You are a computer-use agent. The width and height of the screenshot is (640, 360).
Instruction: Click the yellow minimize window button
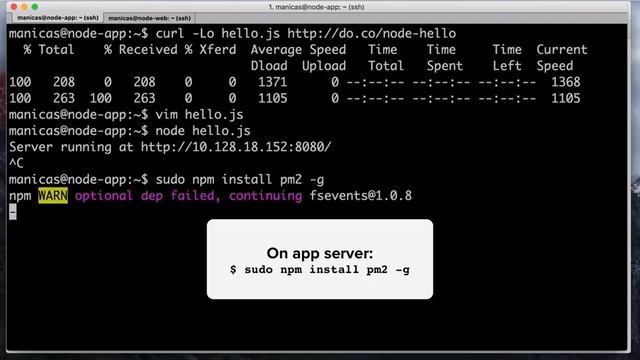24,7
